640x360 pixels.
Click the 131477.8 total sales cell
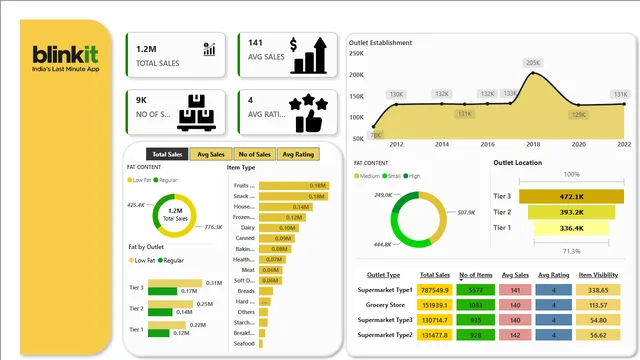pyautogui.click(x=435, y=336)
